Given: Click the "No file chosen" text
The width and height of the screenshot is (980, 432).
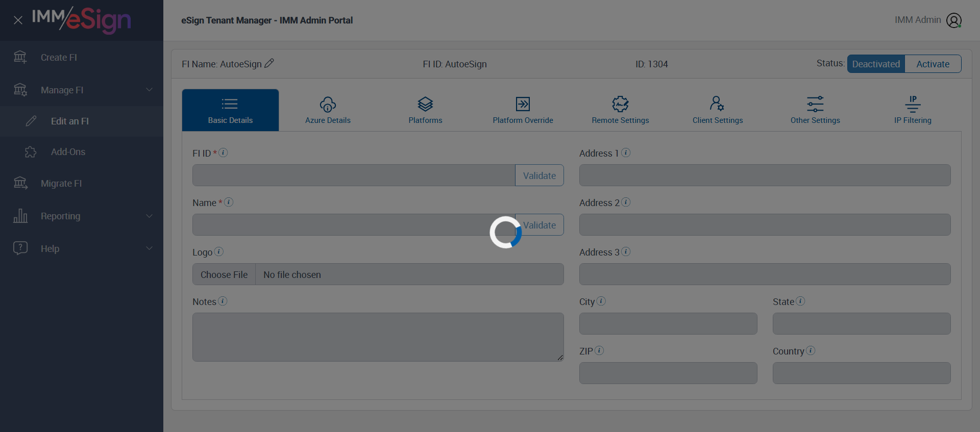Looking at the screenshot, I should click(x=292, y=274).
